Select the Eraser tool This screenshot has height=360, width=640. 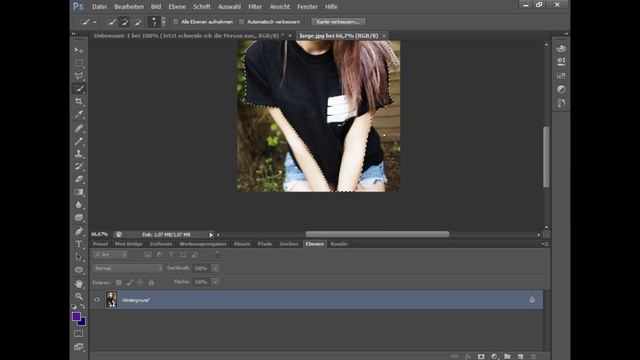[79, 179]
